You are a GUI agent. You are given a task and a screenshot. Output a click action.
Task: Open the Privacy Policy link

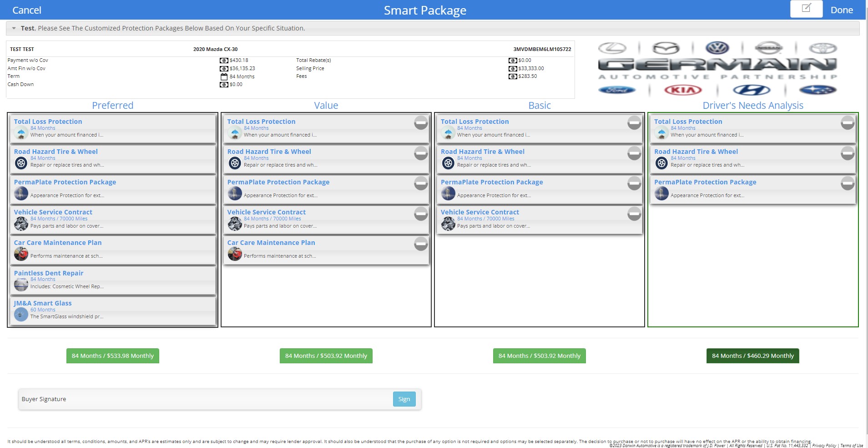pyautogui.click(x=824, y=446)
